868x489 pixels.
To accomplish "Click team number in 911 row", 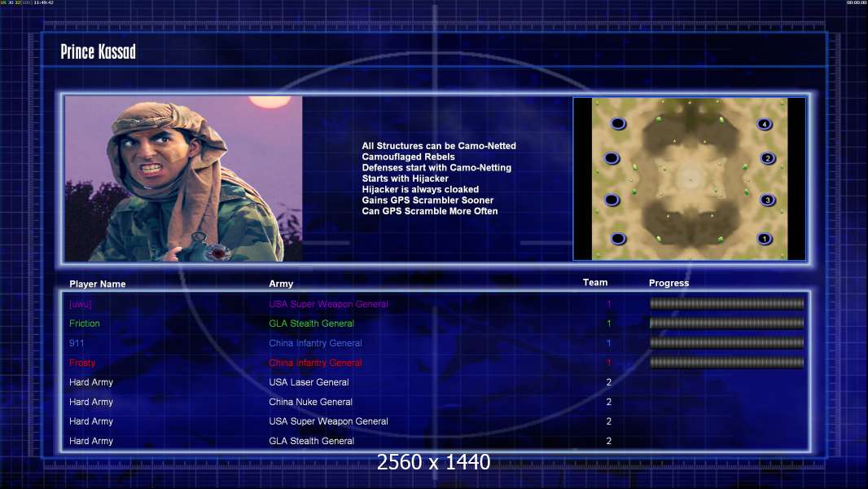I will pyautogui.click(x=608, y=343).
